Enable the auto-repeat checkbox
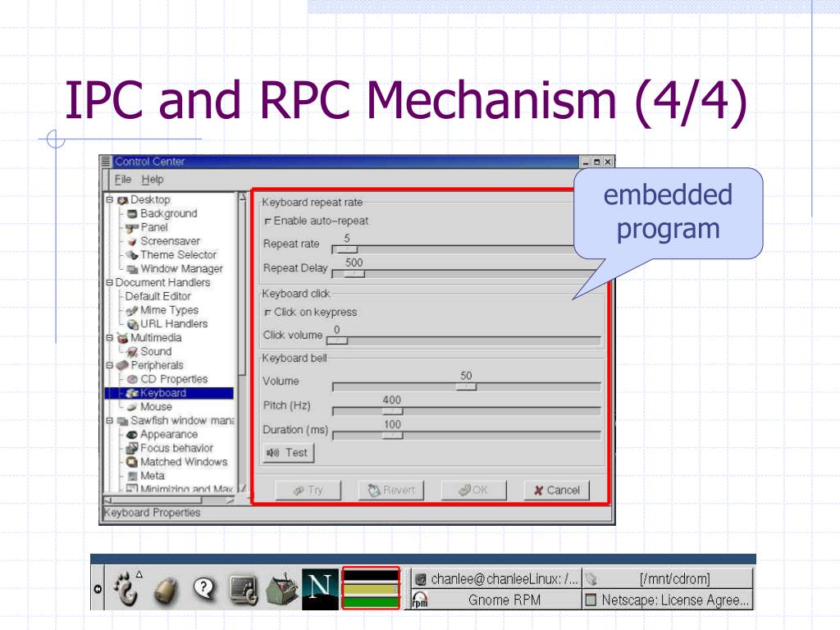 (268, 221)
